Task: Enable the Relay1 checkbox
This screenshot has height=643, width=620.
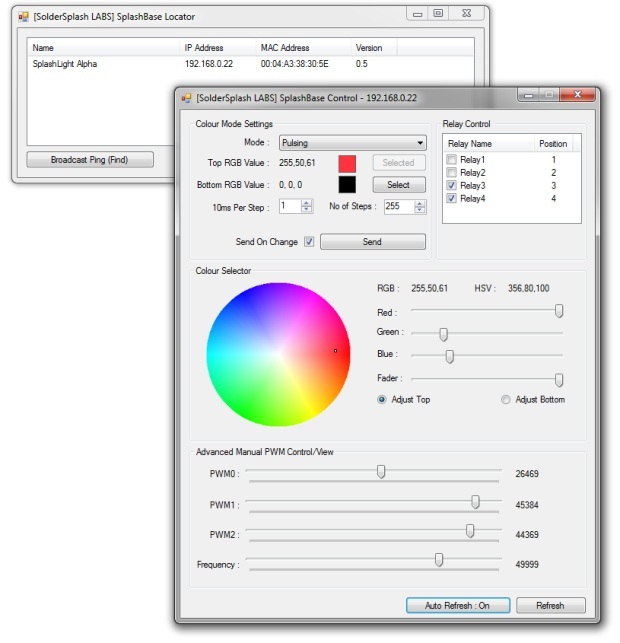Action: (451, 160)
